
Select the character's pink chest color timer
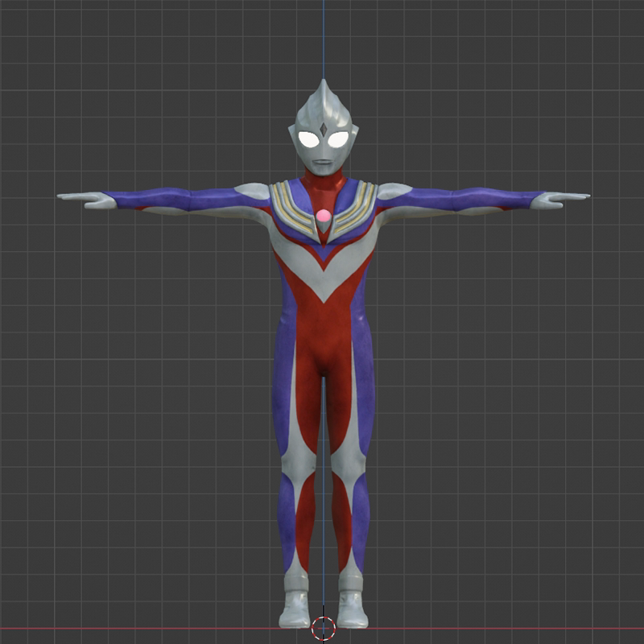324,215
